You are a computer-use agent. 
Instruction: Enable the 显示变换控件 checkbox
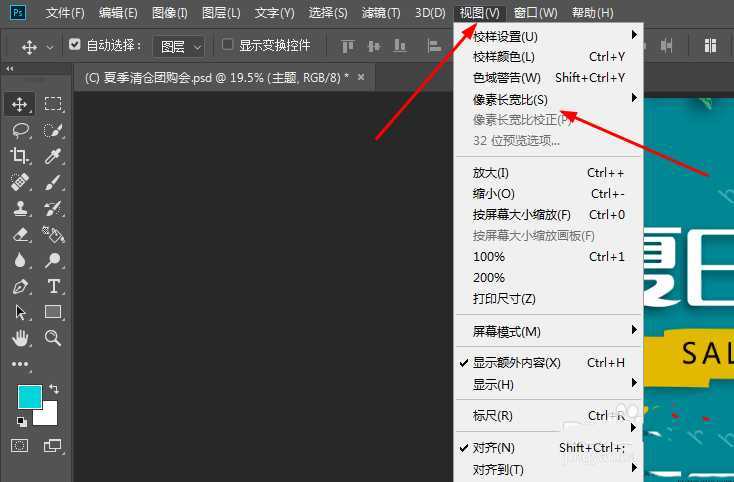(228, 46)
